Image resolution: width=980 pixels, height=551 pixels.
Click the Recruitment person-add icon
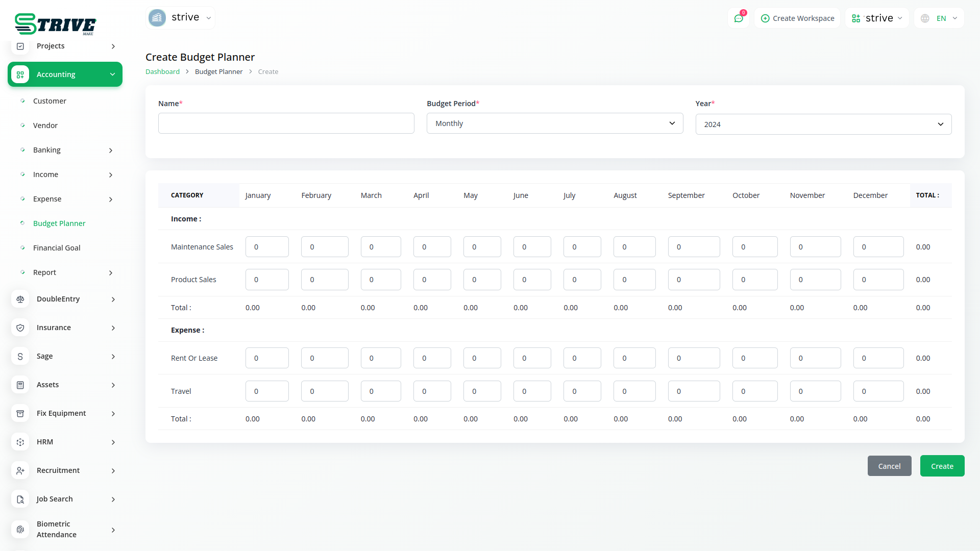tap(20, 470)
